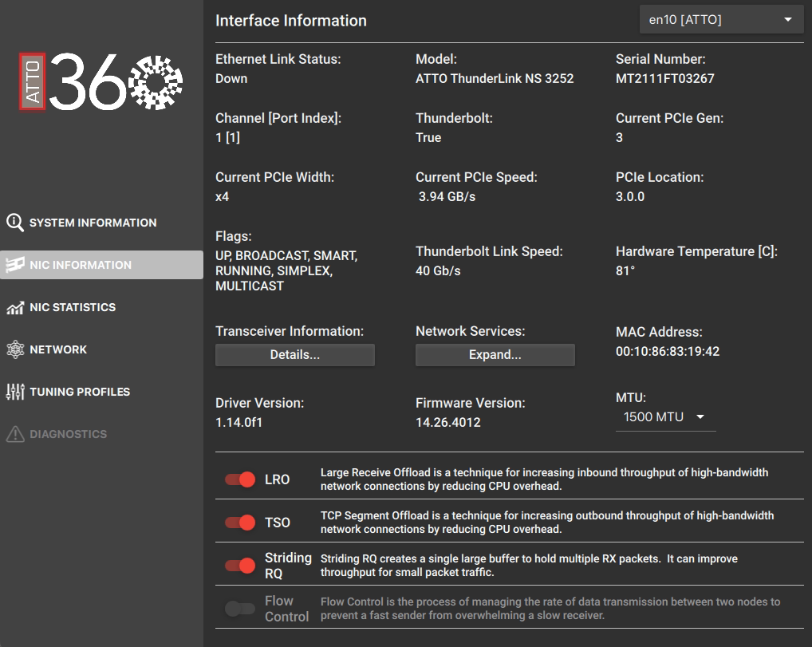Click the NIC Information card icon

pos(14,265)
